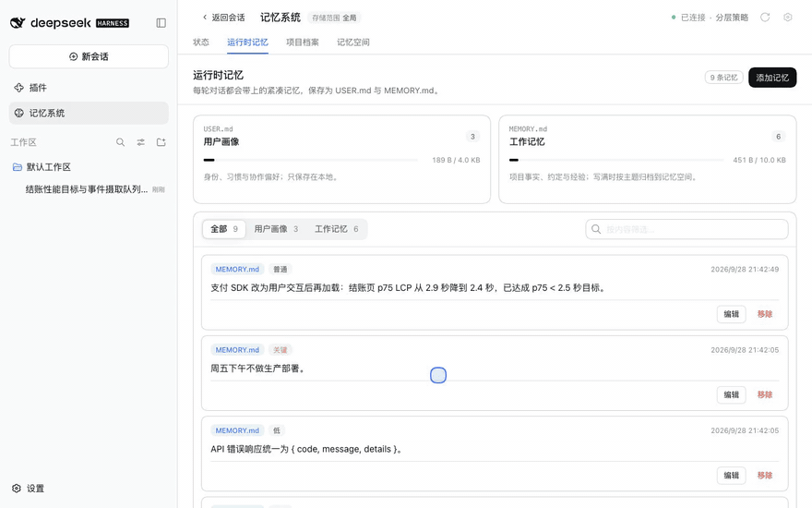Viewport: 812px width, 508px height.
Task: Refresh the memory system with the reload icon
Action: tap(765, 18)
